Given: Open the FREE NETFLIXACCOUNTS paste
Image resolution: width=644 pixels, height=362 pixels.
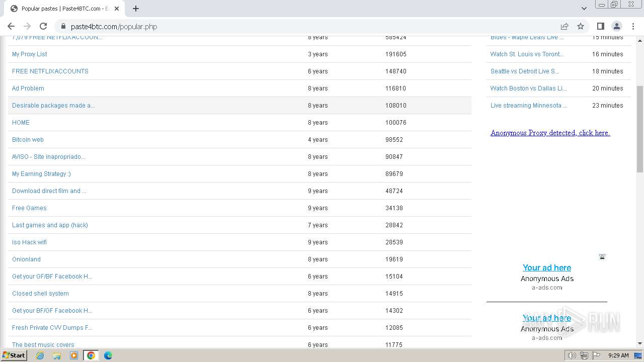Looking at the screenshot, I should click(x=50, y=71).
